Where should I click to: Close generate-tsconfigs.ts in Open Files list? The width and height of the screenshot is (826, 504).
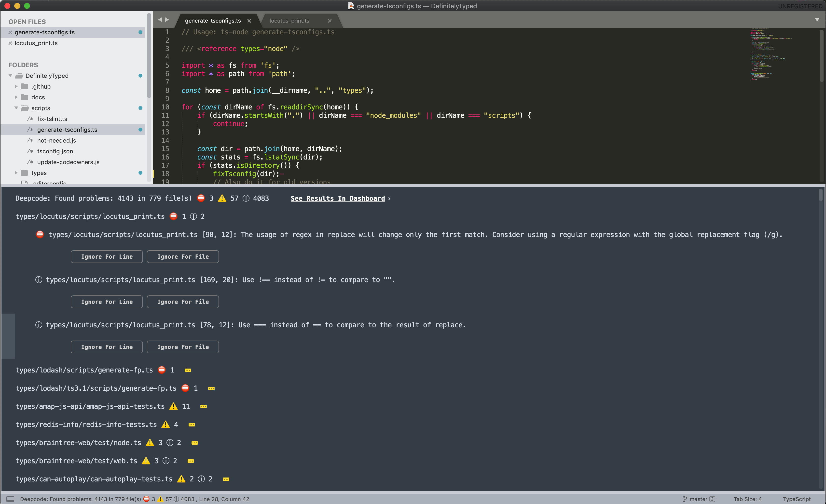point(10,32)
